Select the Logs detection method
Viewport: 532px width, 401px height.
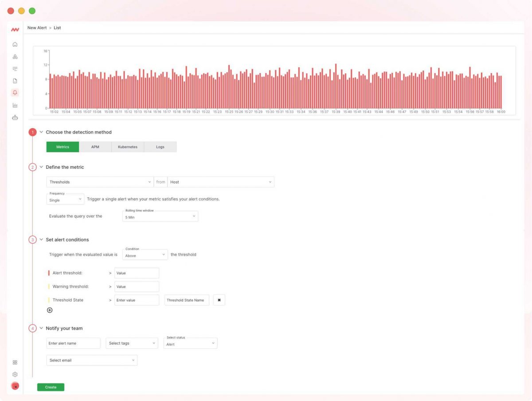point(160,147)
